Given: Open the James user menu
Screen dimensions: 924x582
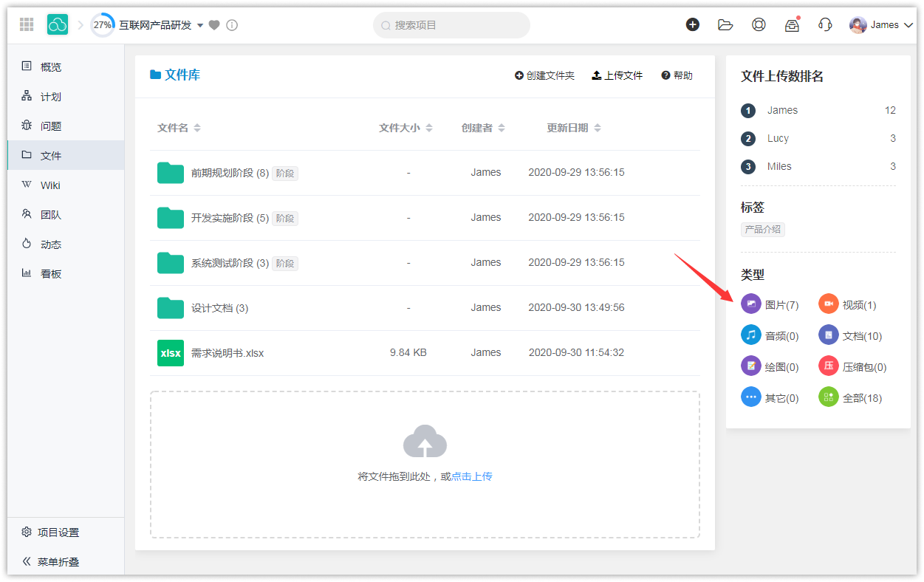Looking at the screenshot, I should point(882,25).
